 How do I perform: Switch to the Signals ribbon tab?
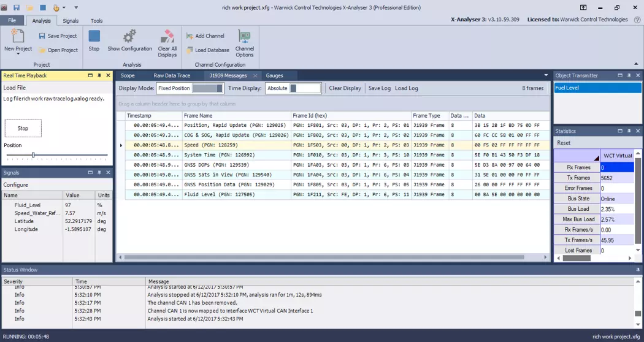[x=71, y=21]
